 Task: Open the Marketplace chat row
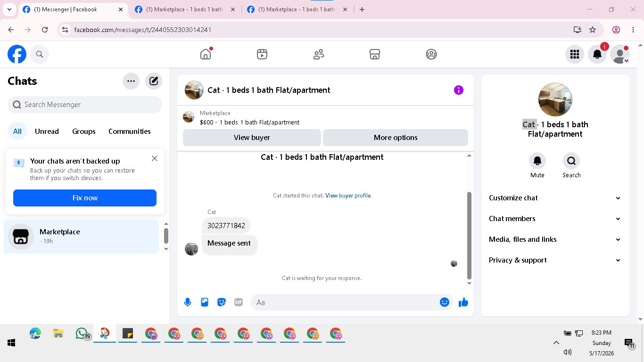click(82, 237)
